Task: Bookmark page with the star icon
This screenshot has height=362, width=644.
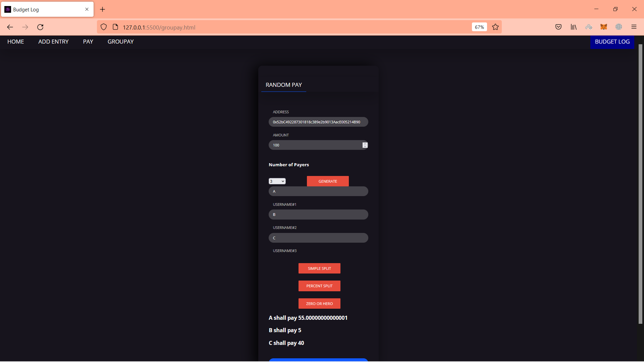Action: [x=495, y=27]
